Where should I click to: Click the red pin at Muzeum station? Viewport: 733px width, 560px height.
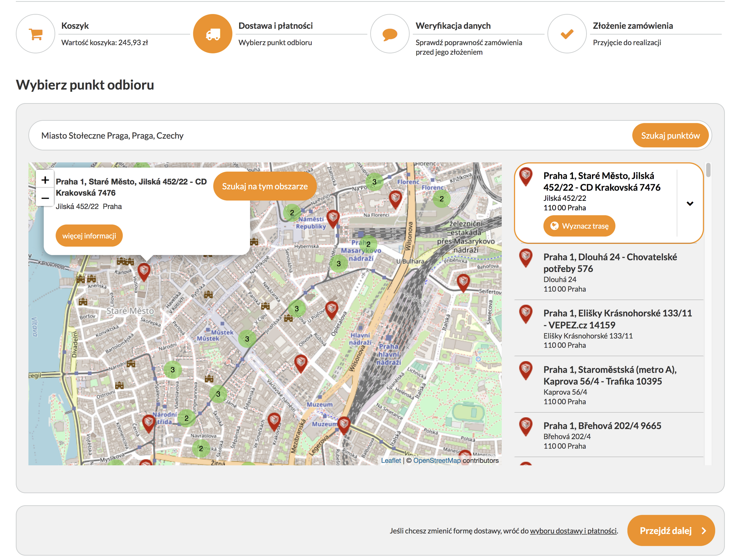point(344,424)
